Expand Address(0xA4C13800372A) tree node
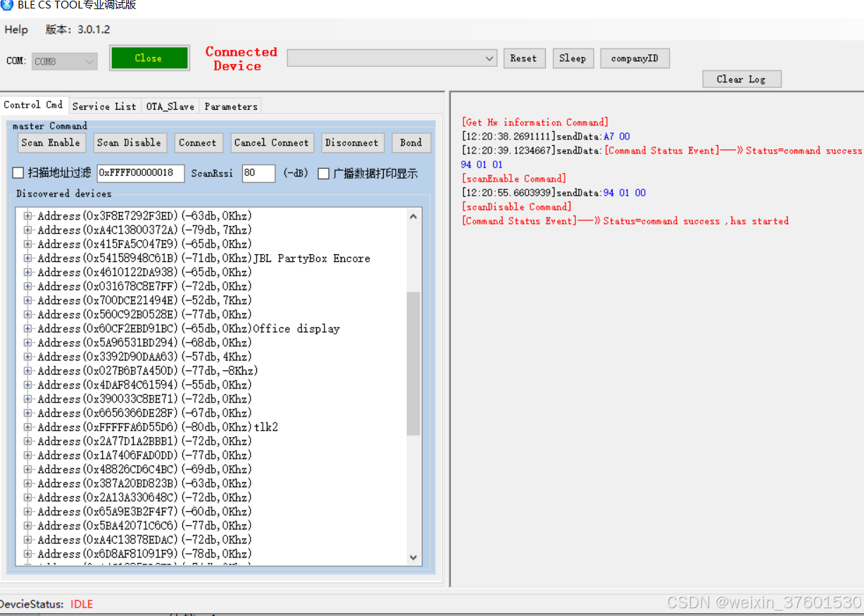This screenshot has height=616, width=864. [x=27, y=230]
